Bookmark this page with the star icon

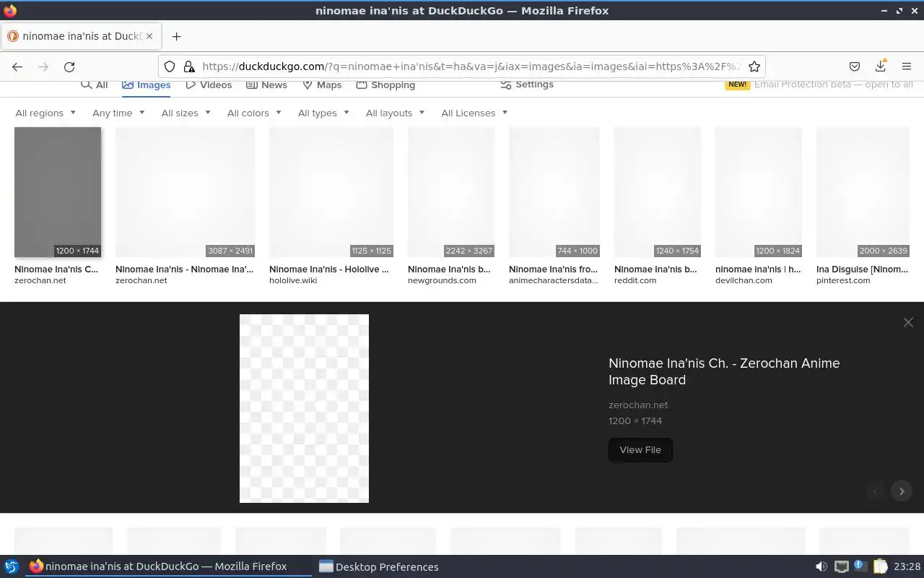tap(754, 66)
